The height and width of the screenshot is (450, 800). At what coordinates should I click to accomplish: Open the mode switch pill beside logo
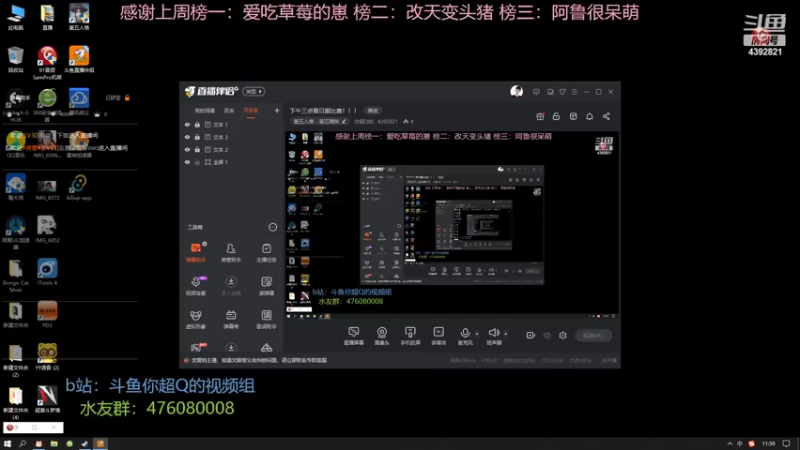click(254, 91)
